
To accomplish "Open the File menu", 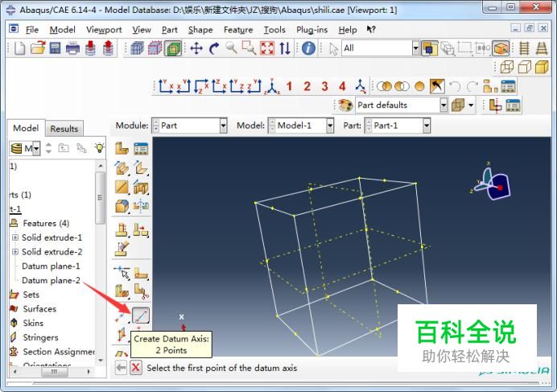I will tap(32, 30).
